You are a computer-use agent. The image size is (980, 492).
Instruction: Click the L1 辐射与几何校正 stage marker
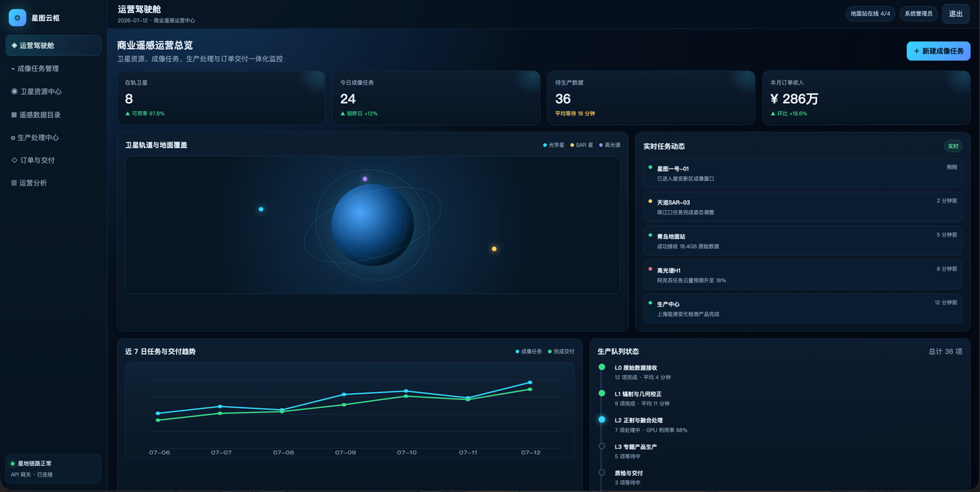click(x=602, y=393)
